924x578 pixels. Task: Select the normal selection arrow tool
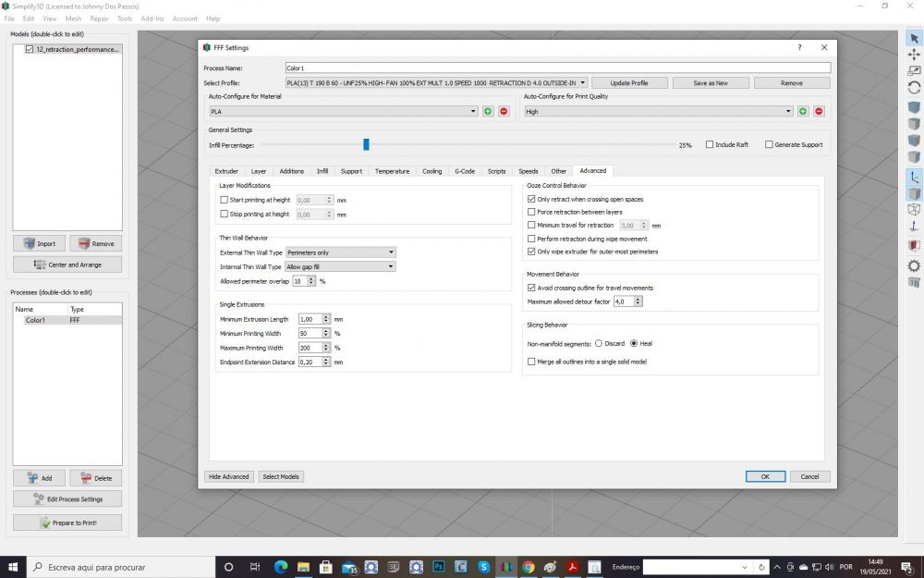(914, 38)
